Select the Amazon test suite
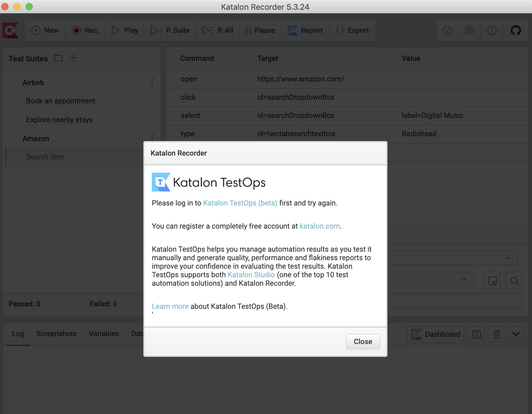This screenshot has height=414, width=532. coord(36,139)
